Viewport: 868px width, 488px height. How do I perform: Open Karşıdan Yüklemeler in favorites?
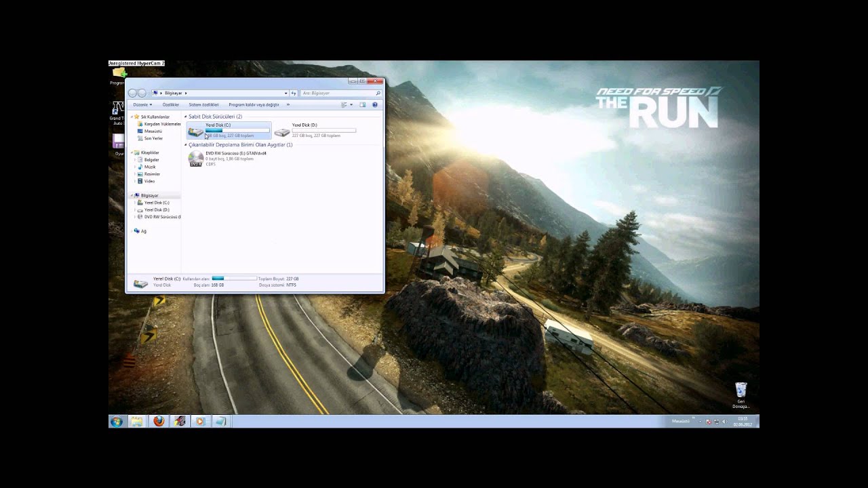click(x=162, y=124)
